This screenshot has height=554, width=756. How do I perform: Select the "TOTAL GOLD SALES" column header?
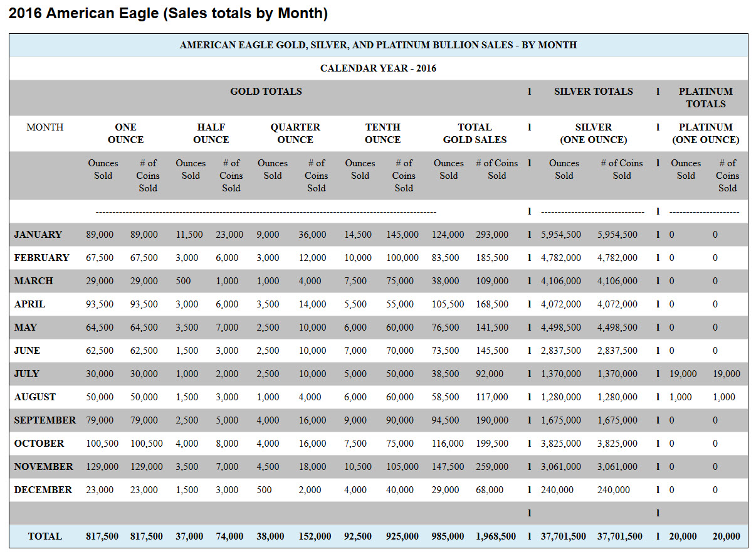pyautogui.click(x=475, y=134)
